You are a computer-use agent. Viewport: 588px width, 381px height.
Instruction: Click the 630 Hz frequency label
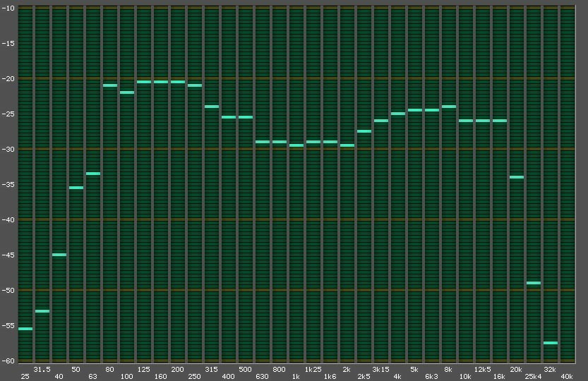coord(262,377)
